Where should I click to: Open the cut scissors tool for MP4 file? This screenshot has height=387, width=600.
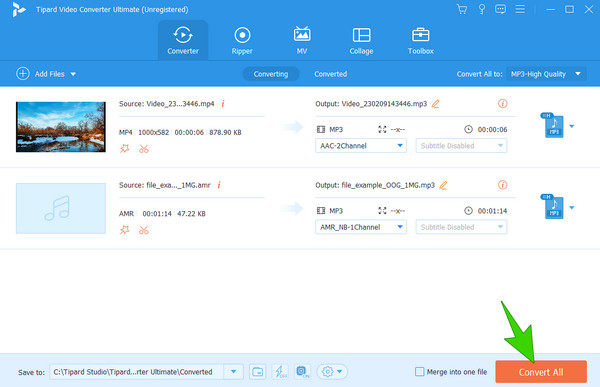point(144,149)
